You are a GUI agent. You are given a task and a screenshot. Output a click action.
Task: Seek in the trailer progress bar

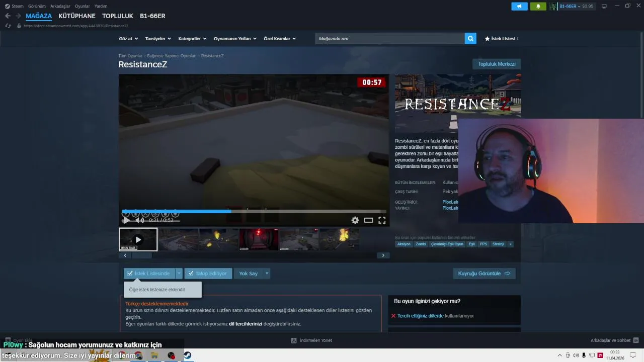[x=254, y=211]
